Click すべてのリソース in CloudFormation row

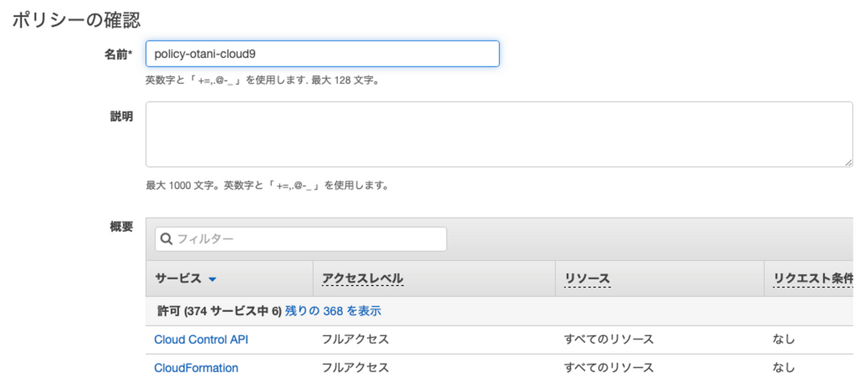coord(609,368)
